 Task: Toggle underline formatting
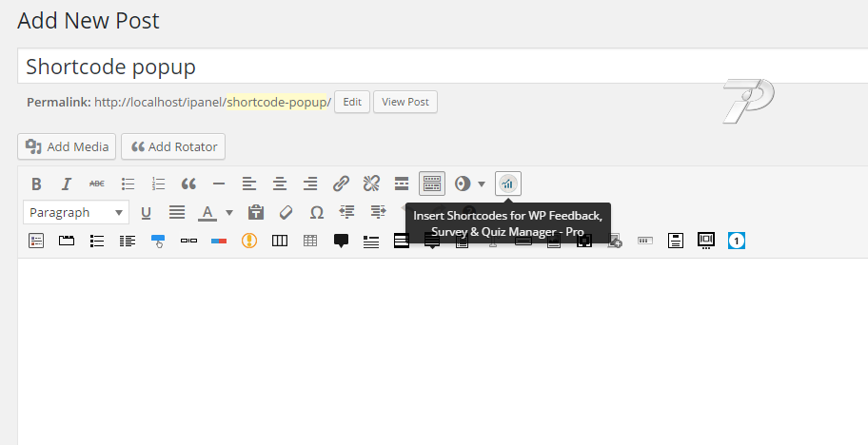(147, 212)
